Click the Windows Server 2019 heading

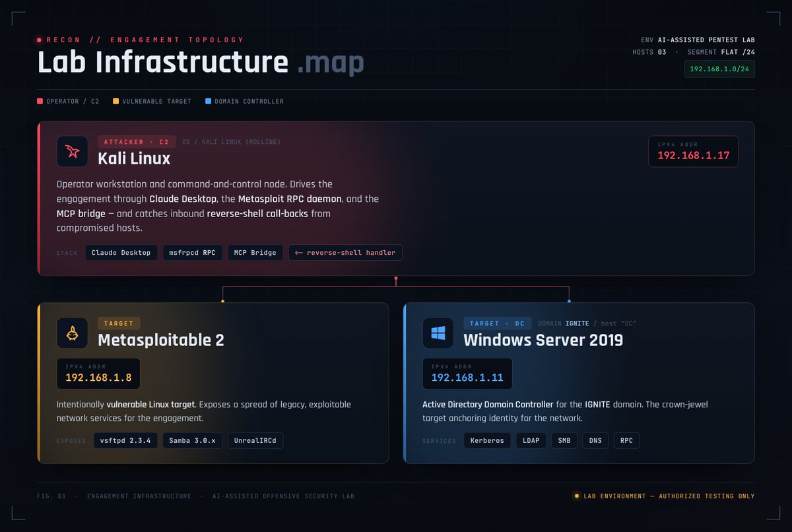(543, 340)
